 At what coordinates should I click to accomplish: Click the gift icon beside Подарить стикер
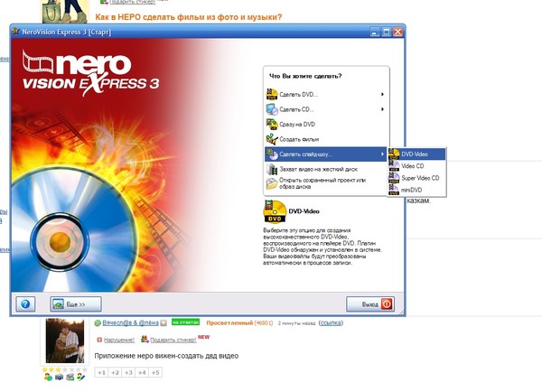tap(145, 340)
